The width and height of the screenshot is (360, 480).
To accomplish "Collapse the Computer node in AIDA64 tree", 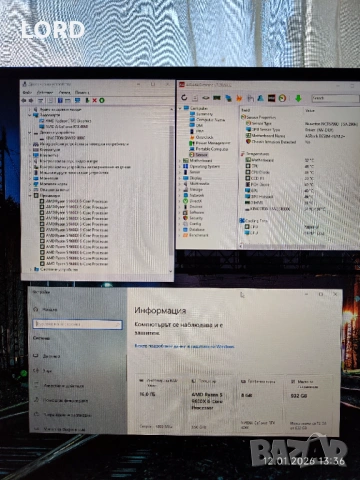I will click(x=180, y=108).
